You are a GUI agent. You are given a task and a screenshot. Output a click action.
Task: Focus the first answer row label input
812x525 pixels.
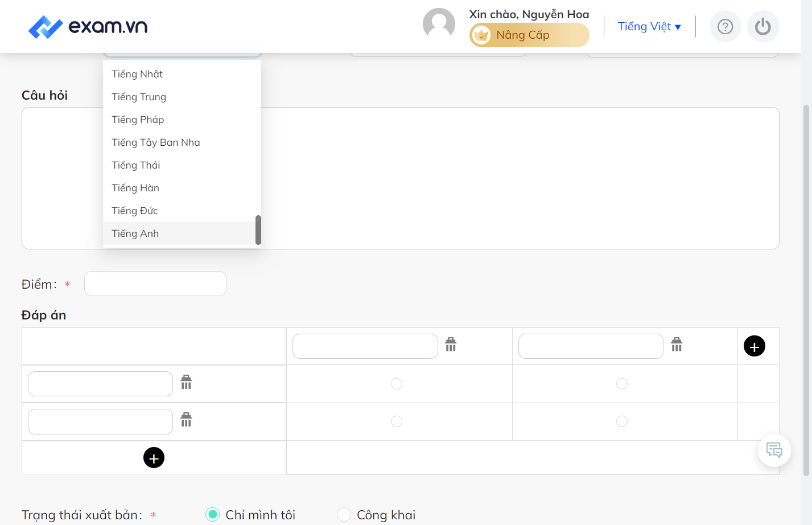100,384
